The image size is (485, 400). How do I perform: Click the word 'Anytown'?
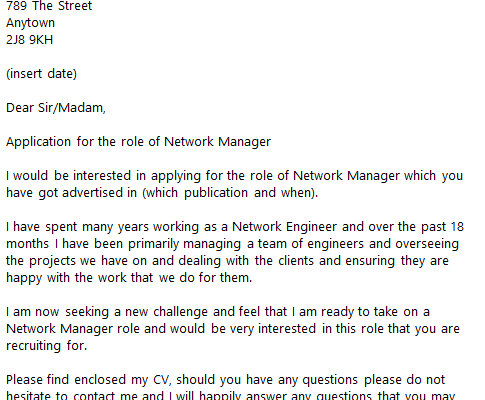[x=30, y=23]
